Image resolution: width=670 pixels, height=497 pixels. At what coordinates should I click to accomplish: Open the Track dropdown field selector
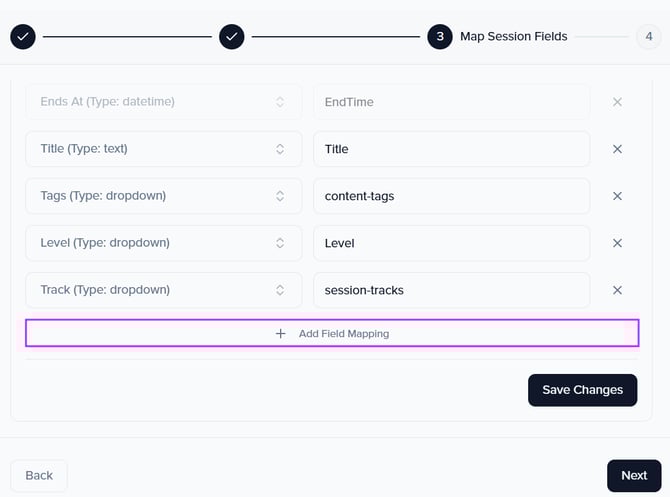(x=163, y=290)
